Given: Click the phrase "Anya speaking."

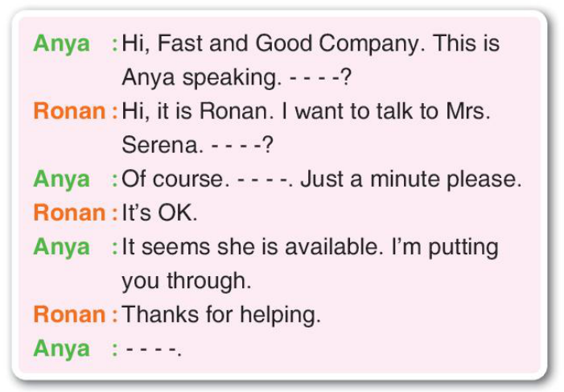Looking at the screenshot, I should point(202,78).
